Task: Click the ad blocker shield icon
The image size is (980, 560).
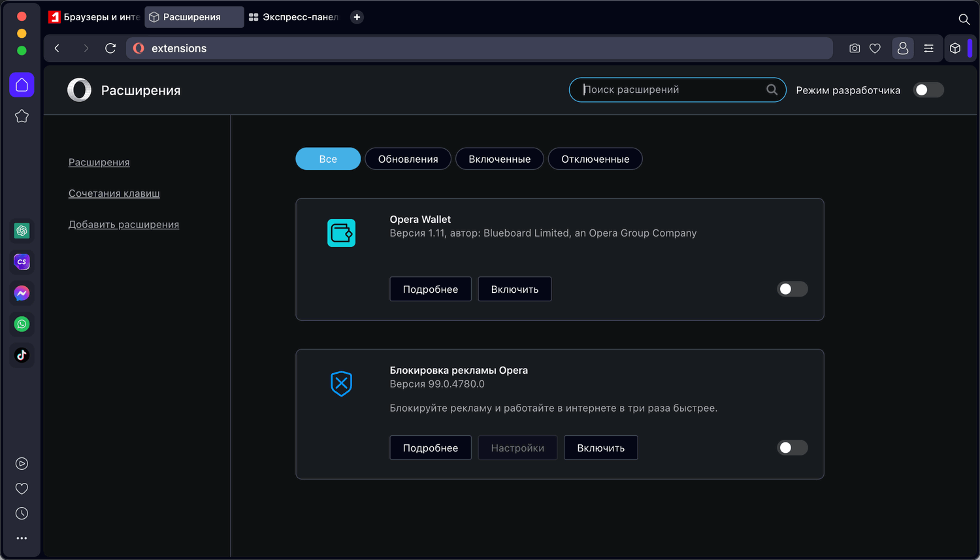Action: coord(341,384)
